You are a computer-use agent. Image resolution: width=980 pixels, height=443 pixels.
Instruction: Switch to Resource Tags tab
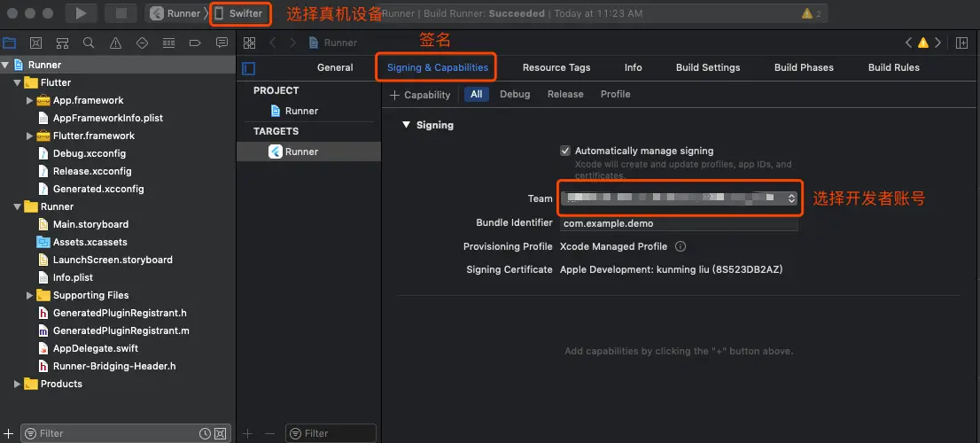click(556, 67)
